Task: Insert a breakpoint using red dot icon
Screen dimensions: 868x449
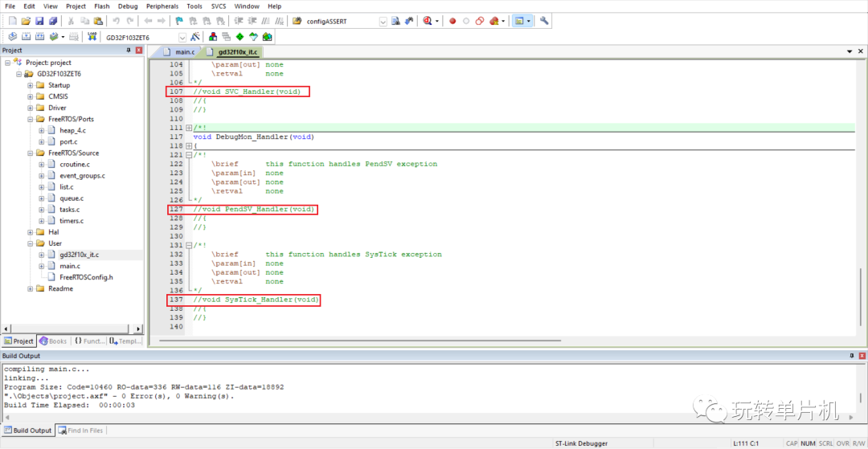Action: (x=452, y=21)
